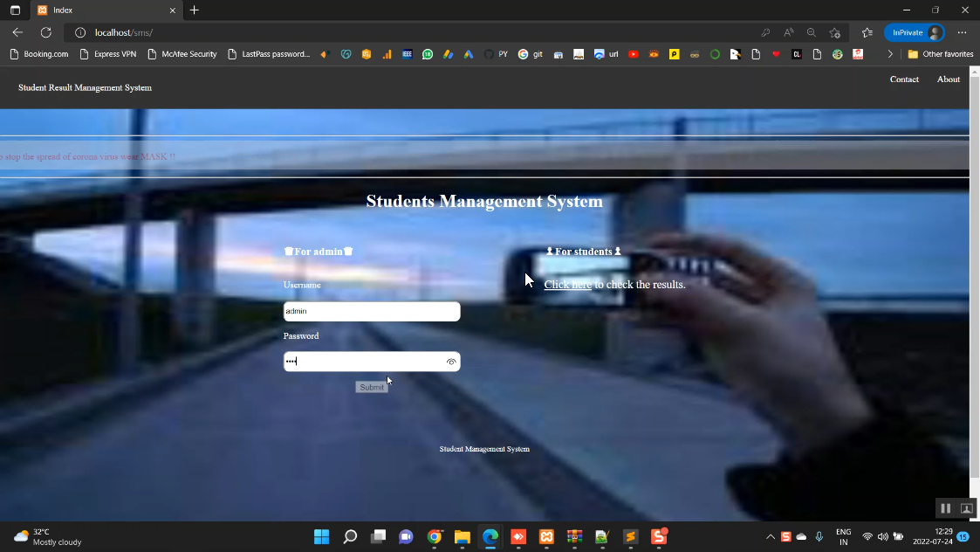Open Sublime Text from the taskbar
Viewport: 980px width, 552px height.
(630, 536)
